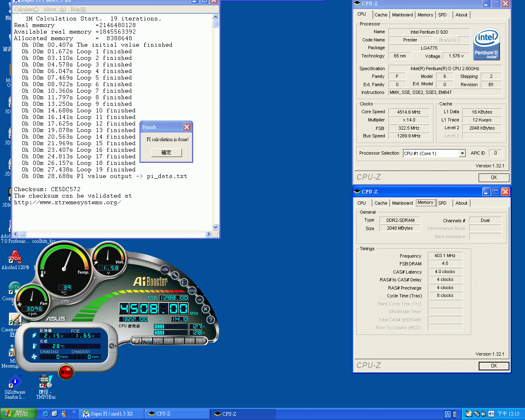Click Level 2 cache value 2048 KBytes
The height and width of the screenshot is (420, 525).
[x=482, y=128]
